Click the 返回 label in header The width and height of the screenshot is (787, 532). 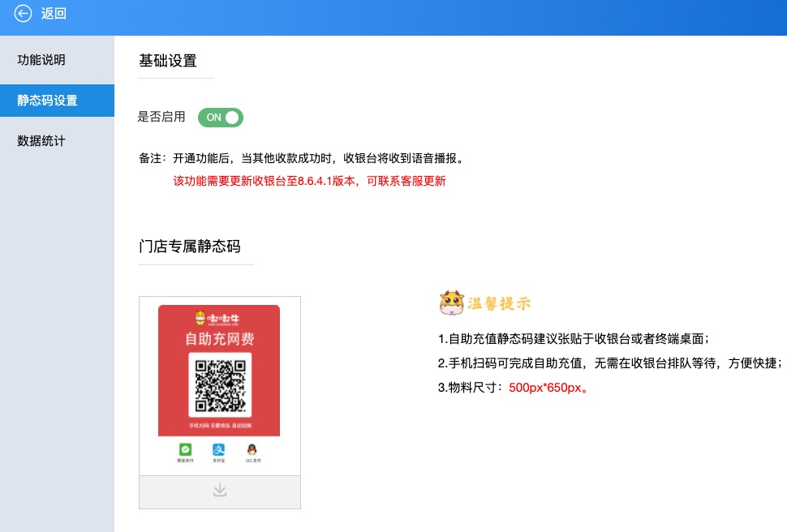(54, 14)
